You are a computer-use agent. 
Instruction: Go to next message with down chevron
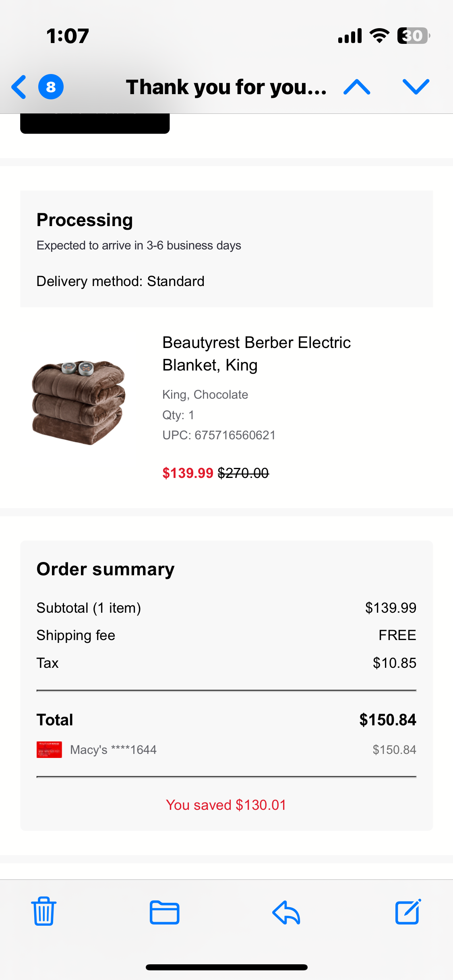click(x=416, y=87)
